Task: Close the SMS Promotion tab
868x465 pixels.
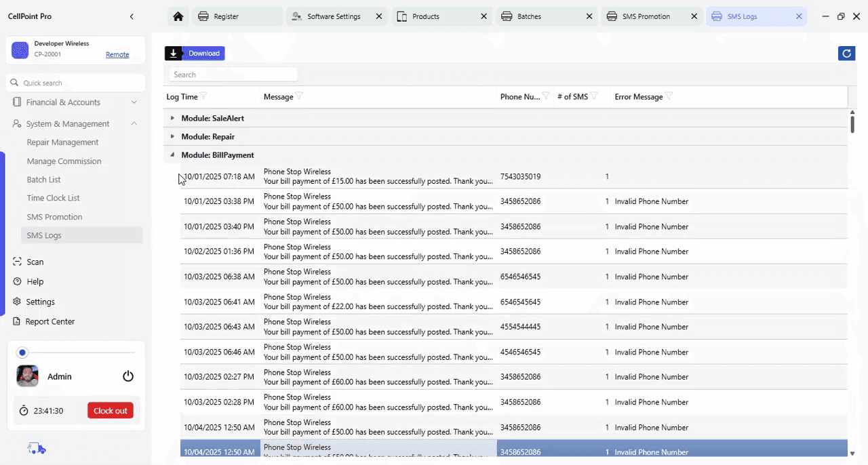Action: [x=694, y=16]
